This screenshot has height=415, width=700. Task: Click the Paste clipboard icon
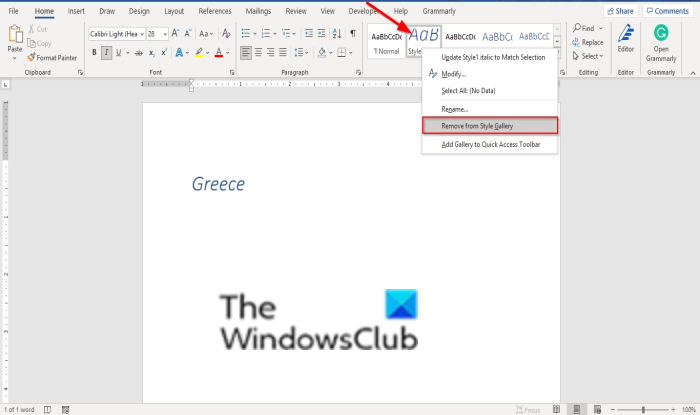15,35
